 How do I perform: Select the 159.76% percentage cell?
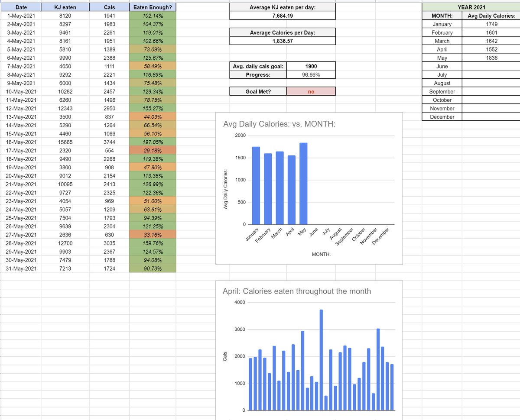point(153,243)
